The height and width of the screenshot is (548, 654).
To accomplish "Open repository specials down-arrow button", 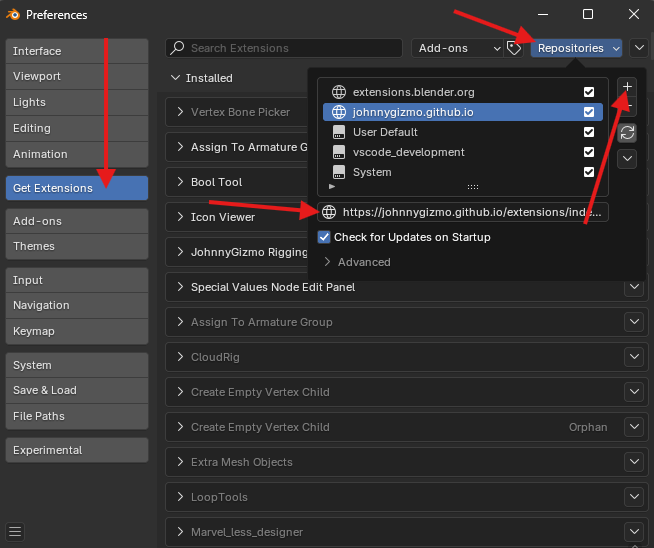I will (x=627, y=159).
